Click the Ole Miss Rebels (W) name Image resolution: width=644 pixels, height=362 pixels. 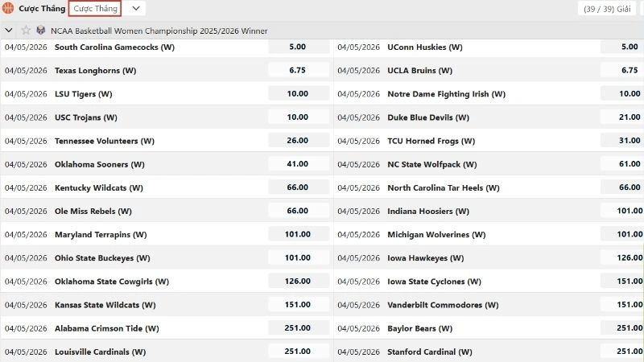(93, 211)
